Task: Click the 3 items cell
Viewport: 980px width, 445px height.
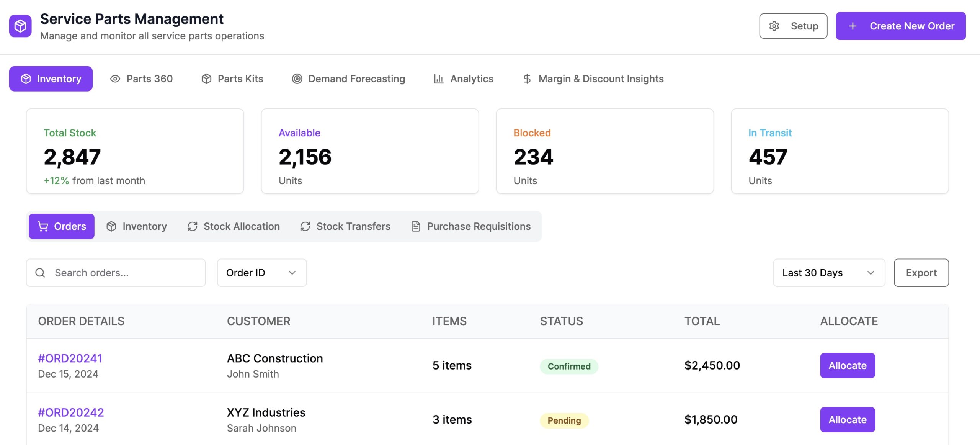Action: tap(452, 419)
